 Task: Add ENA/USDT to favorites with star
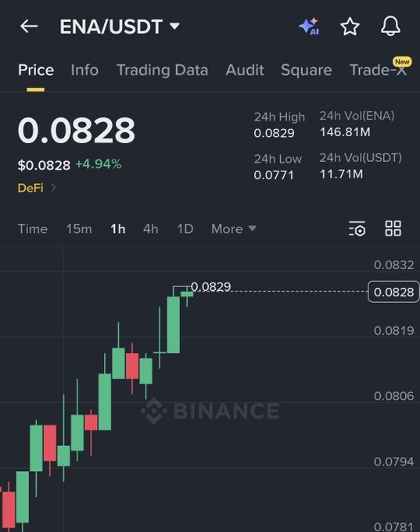(350, 27)
